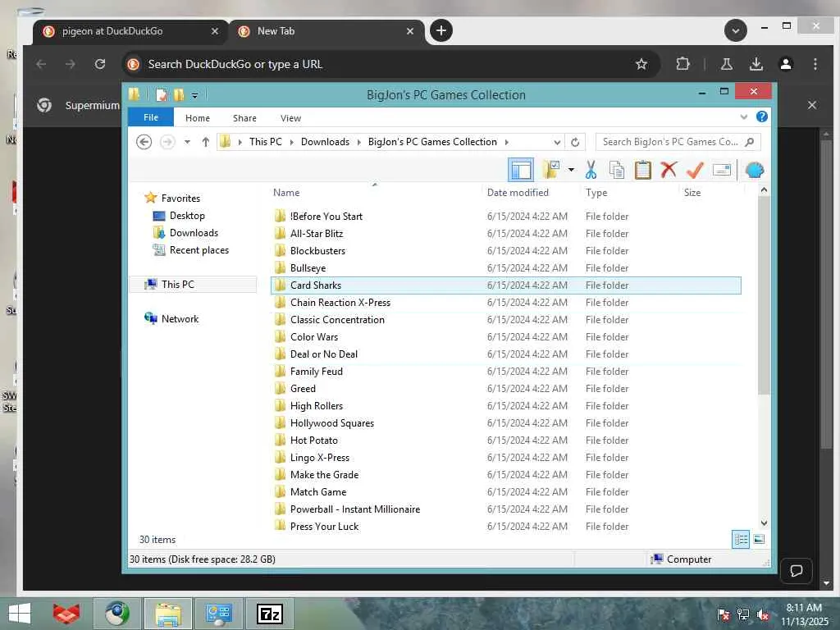840x630 pixels.
Task: Expand the arrow after BigJon's PC Games Collection
Action: tap(506, 142)
